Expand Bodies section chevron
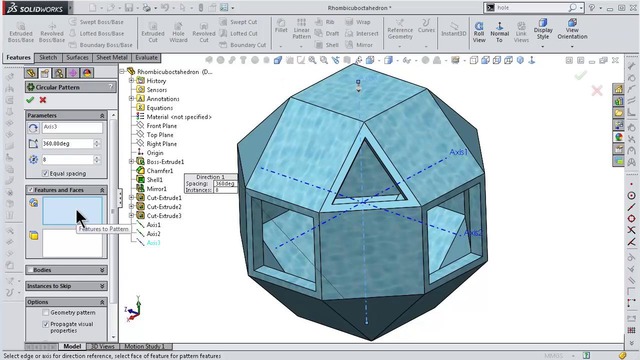The width and height of the screenshot is (640, 360). point(102,270)
